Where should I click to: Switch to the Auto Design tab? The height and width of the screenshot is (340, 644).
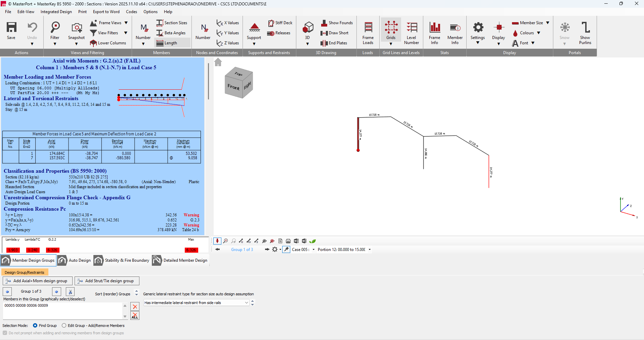point(75,260)
